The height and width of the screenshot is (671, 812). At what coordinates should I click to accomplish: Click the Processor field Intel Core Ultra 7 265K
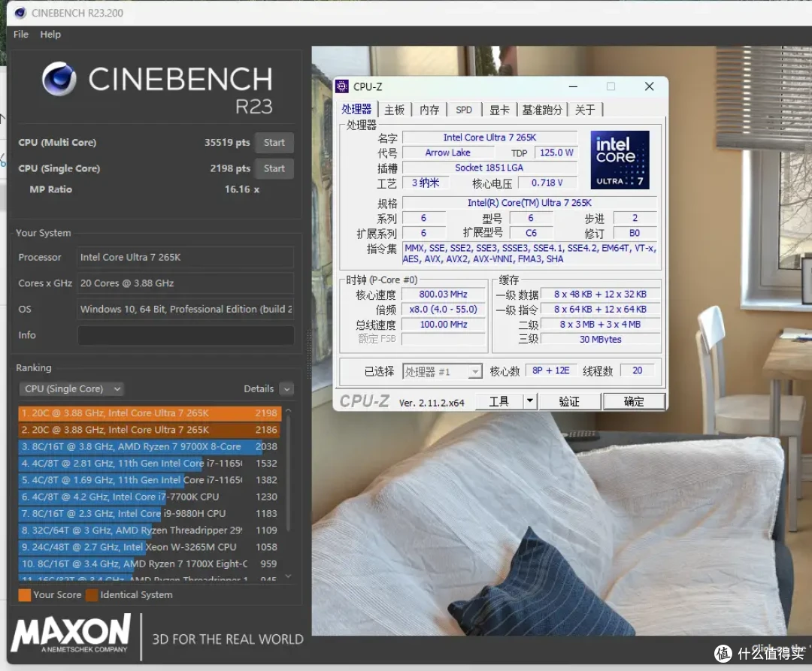click(186, 257)
